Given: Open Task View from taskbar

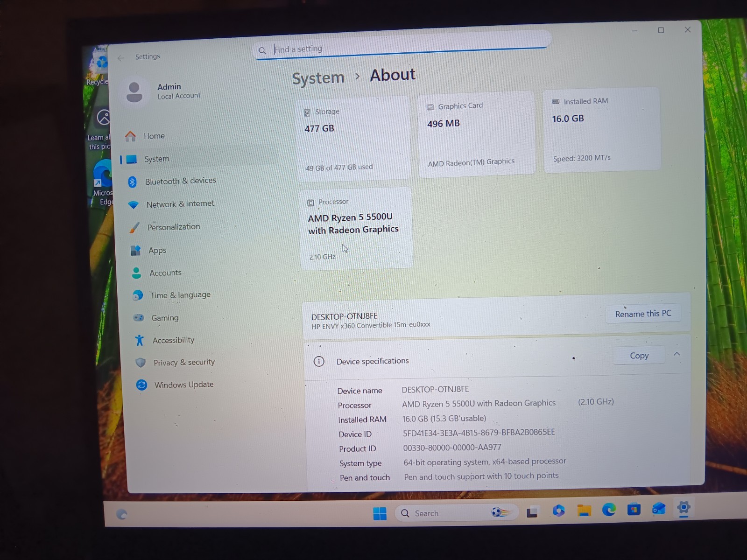Looking at the screenshot, I should (x=532, y=512).
